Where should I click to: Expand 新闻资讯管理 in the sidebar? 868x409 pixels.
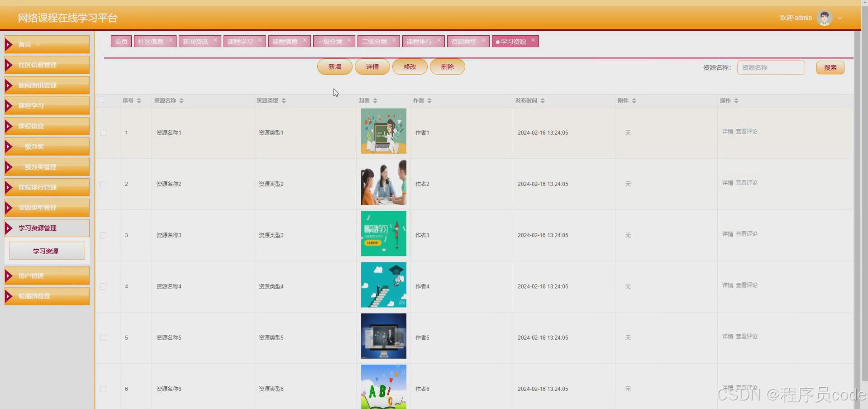pos(47,85)
